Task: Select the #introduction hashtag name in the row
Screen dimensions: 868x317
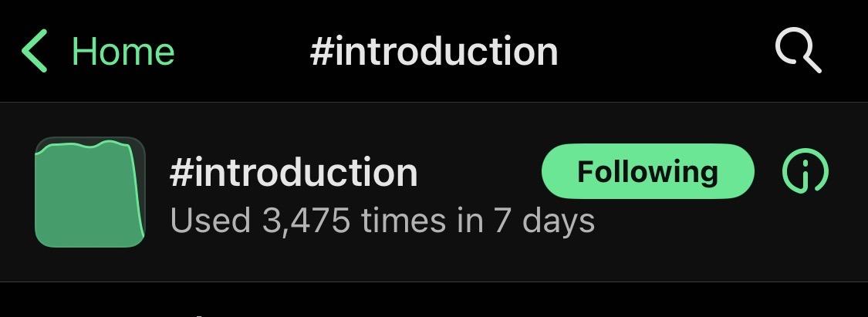Action: [x=293, y=171]
